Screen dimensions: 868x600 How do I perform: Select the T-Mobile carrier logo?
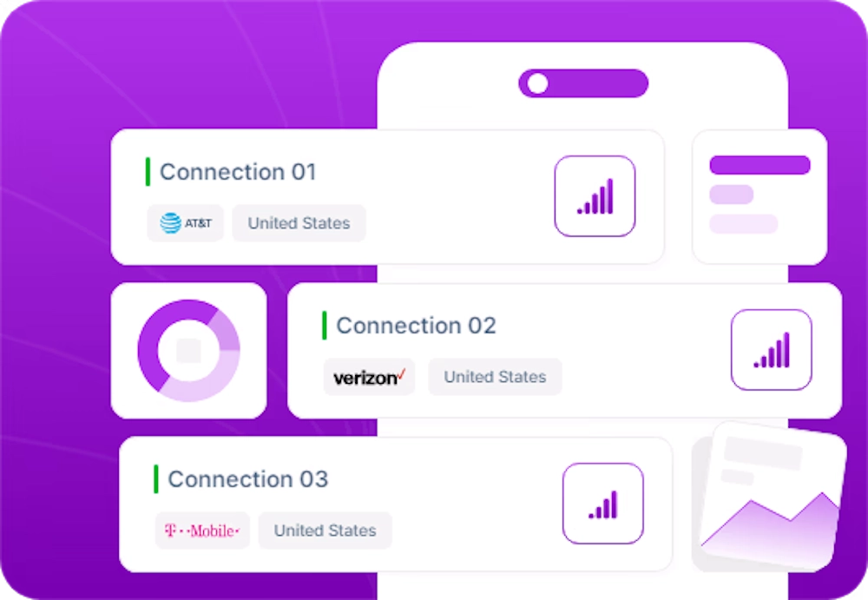(x=202, y=531)
